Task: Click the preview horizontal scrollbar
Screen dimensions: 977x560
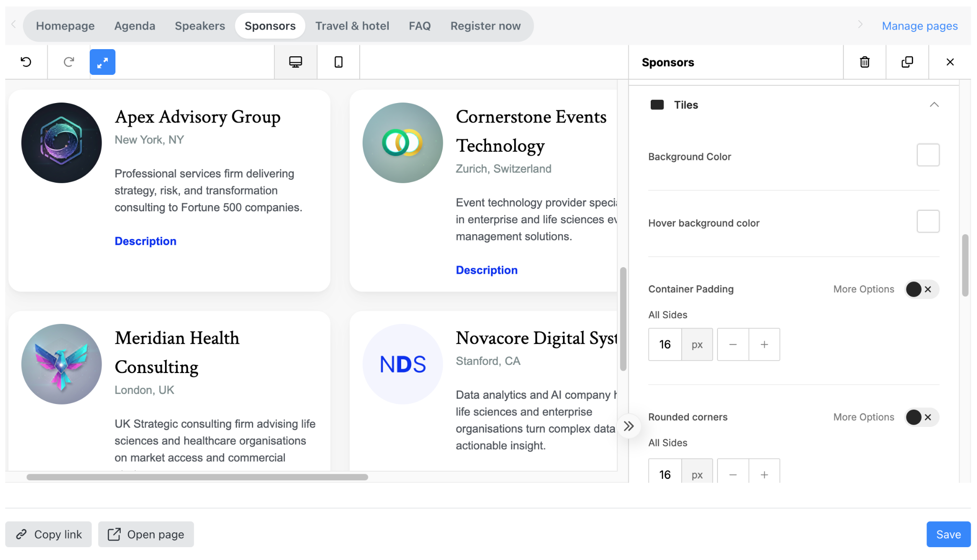Action: [x=197, y=477]
